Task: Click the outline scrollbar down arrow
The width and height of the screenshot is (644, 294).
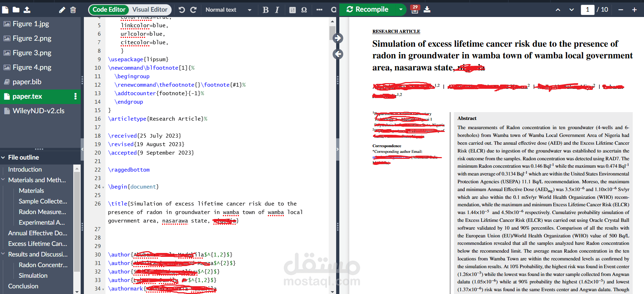Action: pos(77,291)
